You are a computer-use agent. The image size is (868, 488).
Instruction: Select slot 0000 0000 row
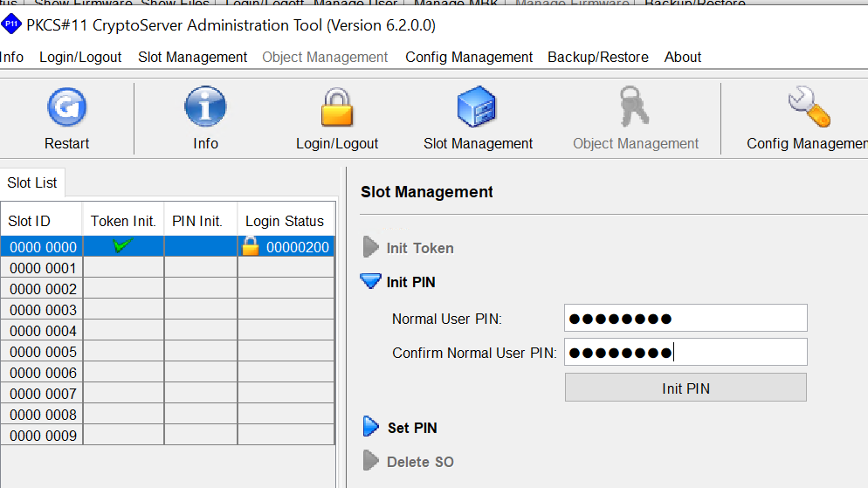(167, 246)
